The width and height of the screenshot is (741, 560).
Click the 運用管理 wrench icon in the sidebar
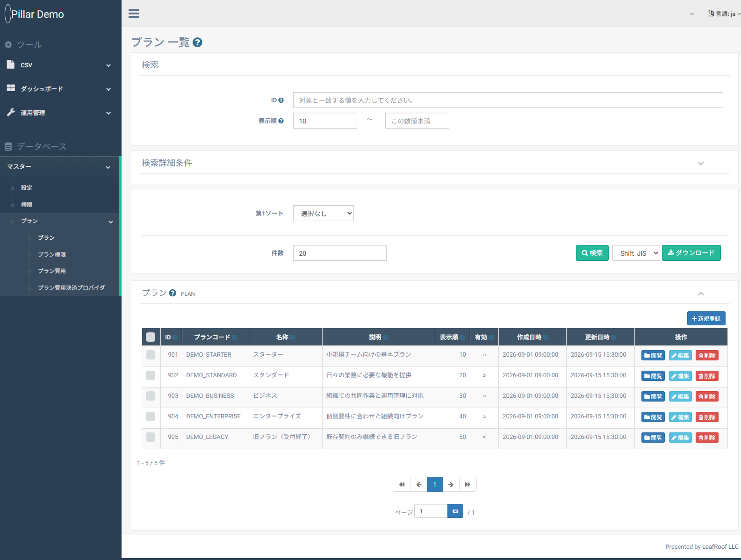11,112
